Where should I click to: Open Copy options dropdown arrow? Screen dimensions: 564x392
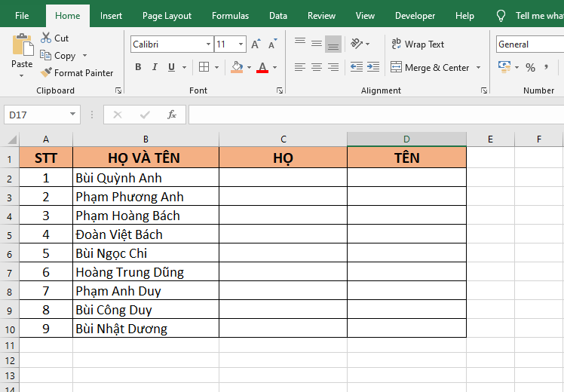[85, 55]
